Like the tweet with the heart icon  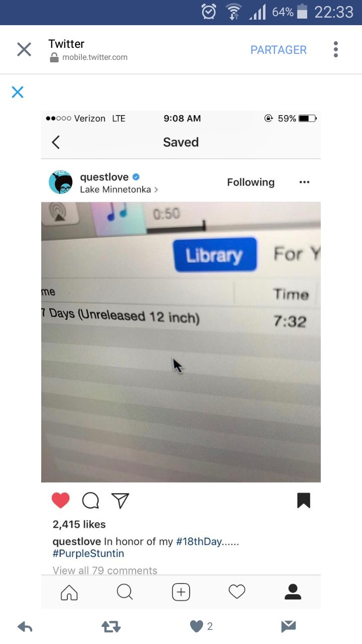pyautogui.click(x=196, y=626)
